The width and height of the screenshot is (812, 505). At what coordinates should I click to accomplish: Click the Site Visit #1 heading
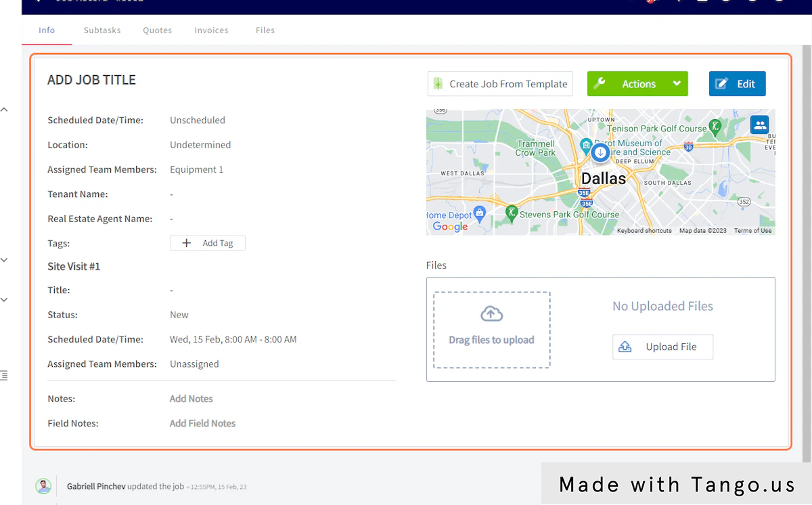click(x=74, y=267)
